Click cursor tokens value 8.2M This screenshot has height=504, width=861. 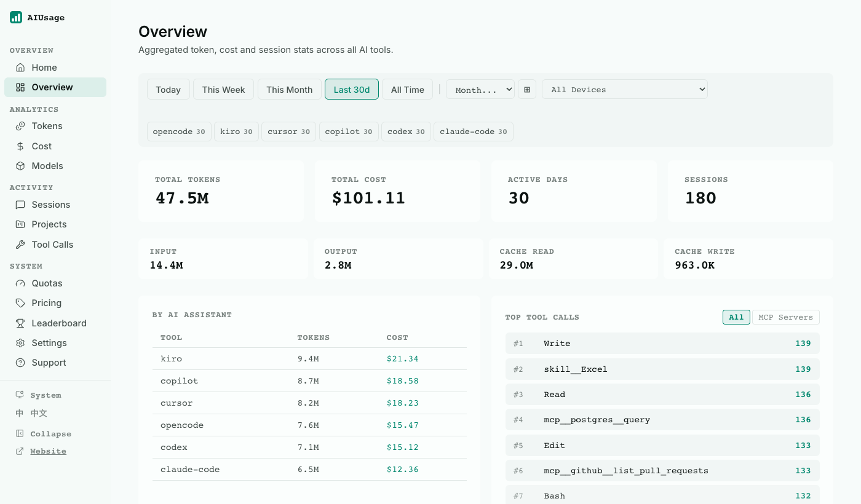(308, 403)
